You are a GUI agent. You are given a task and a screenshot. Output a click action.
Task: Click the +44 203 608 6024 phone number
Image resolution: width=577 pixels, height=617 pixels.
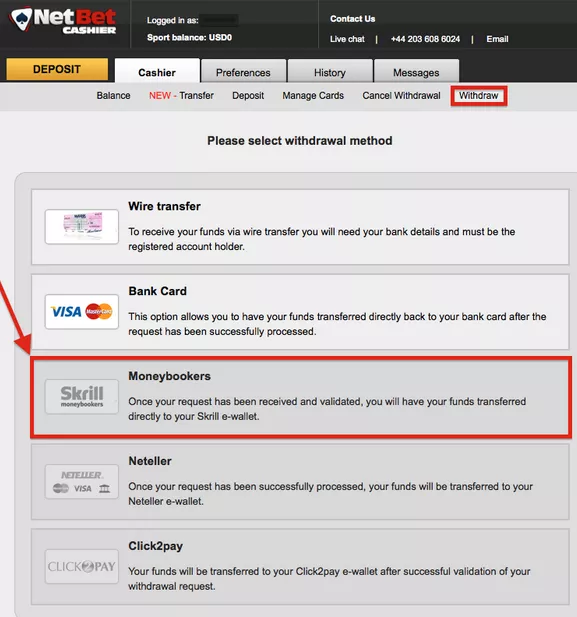[x=425, y=39]
